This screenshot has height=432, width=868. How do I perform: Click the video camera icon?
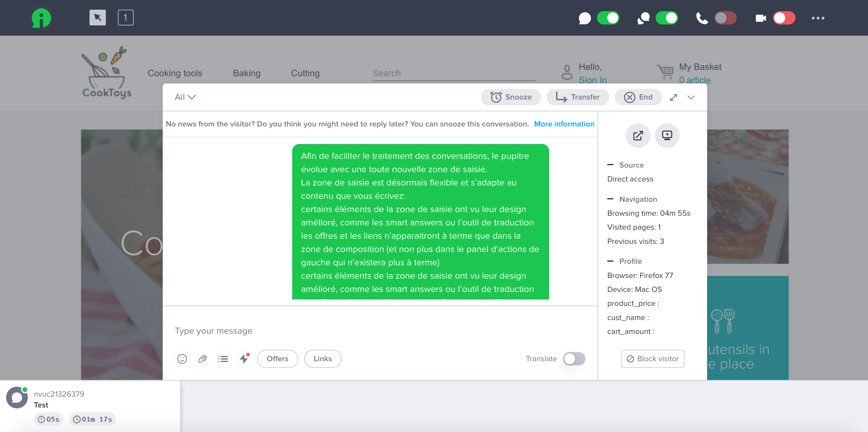[x=761, y=18]
